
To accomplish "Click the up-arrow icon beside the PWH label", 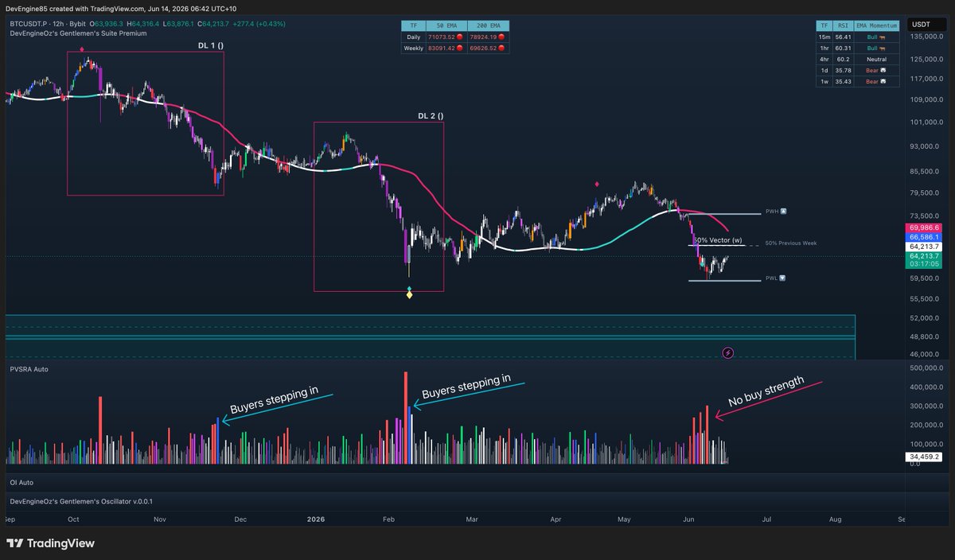I will 784,212.
